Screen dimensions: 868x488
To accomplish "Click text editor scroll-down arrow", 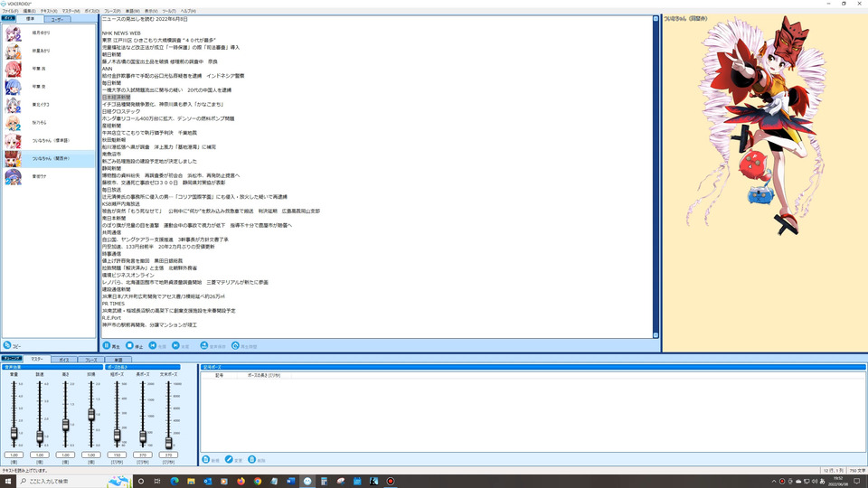I will point(656,335).
